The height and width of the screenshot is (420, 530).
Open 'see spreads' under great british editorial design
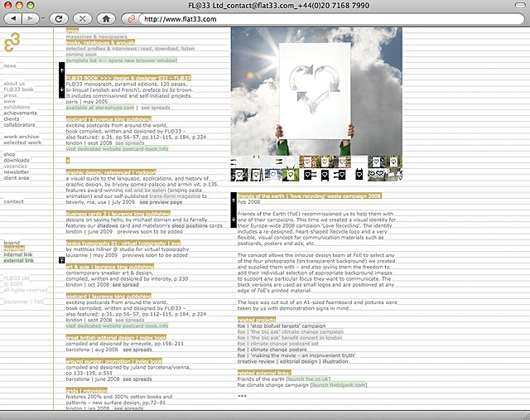tap(137, 350)
